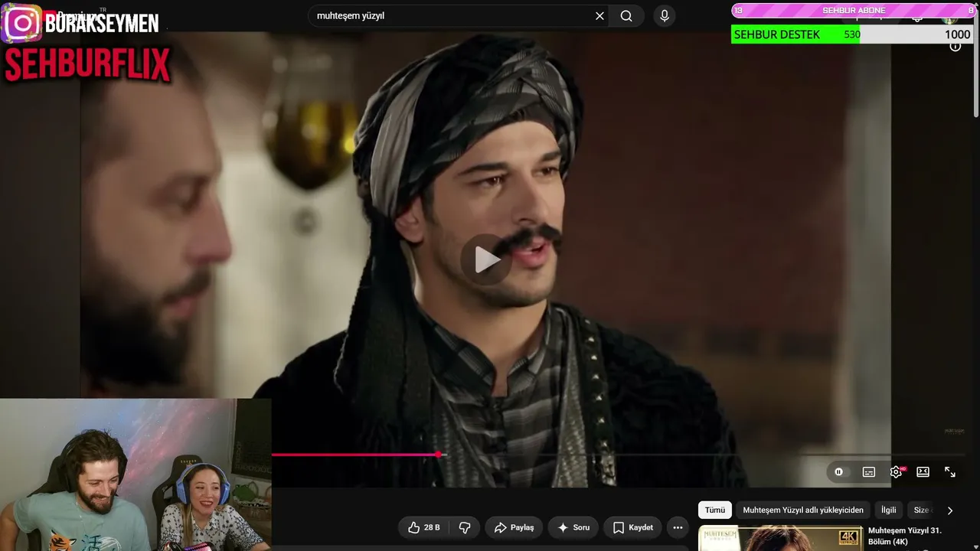This screenshot has height=551, width=980.
Task: Start voice search with the microphone icon
Action: coord(665,16)
